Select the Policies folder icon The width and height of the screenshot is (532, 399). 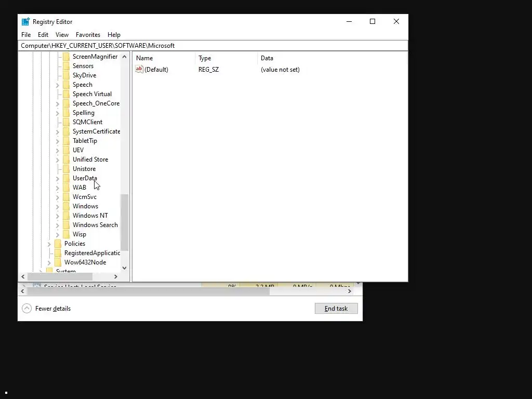pos(58,244)
